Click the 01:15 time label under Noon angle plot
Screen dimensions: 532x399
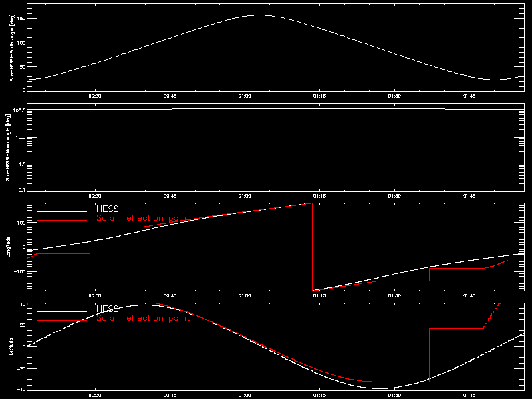click(x=319, y=196)
